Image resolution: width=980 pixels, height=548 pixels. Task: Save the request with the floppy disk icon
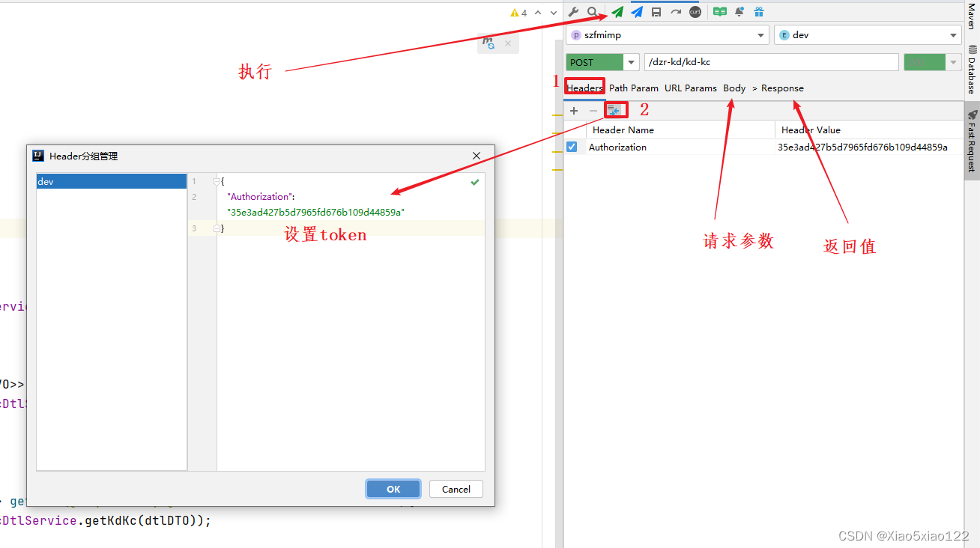tap(656, 12)
